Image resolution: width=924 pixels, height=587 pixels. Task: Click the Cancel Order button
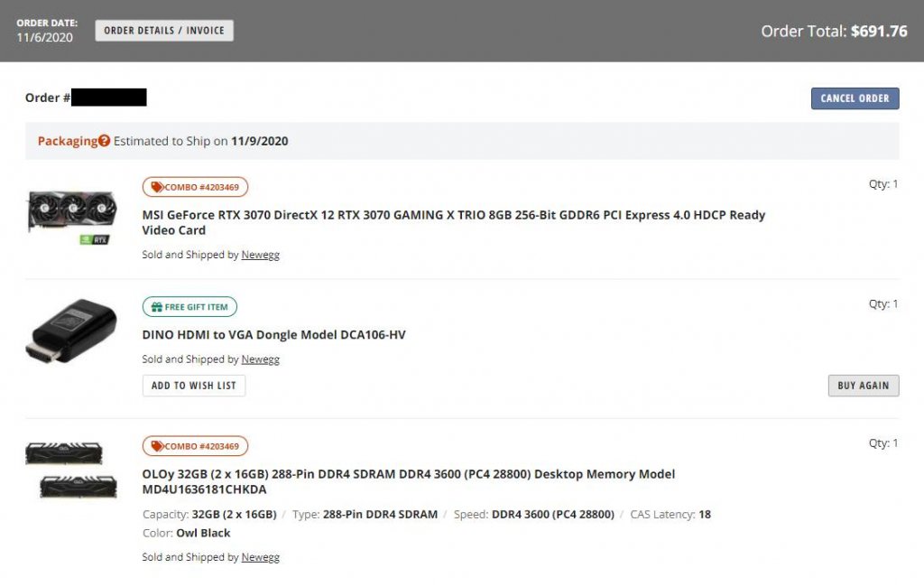point(855,98)
